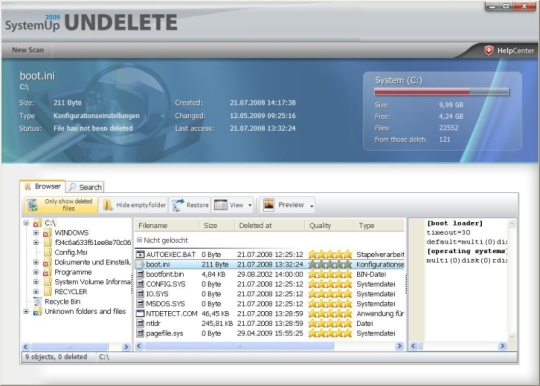This screenshot has width=540, height=386.
Task: Click New Scan in the menu bar
Action: (28, 50)
